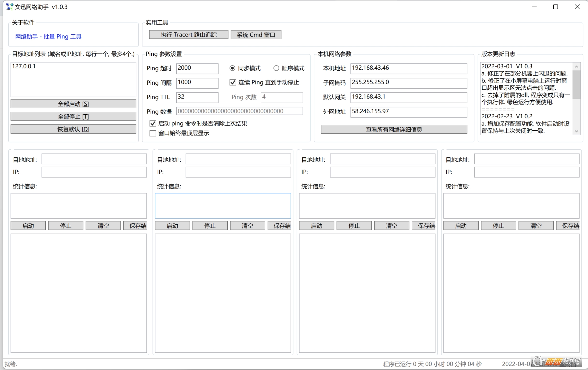Click 全部停止 [T] button
The height and width of the screenshot is (370, 588).
click(73, 116)
